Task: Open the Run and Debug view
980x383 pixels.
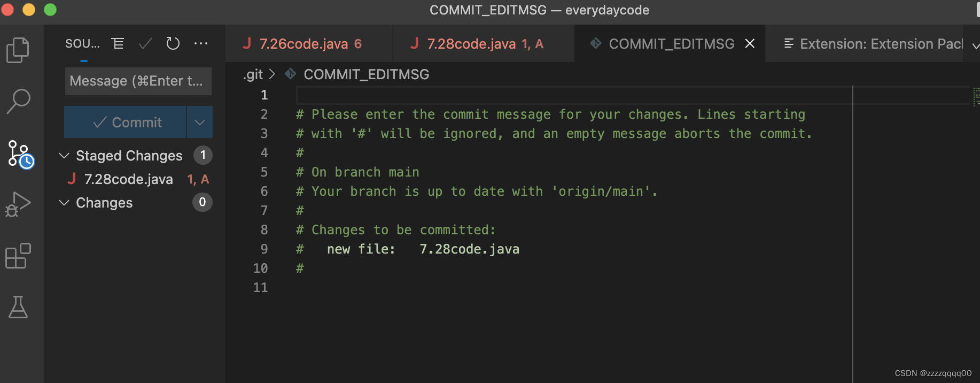Action: click(18, 204)
